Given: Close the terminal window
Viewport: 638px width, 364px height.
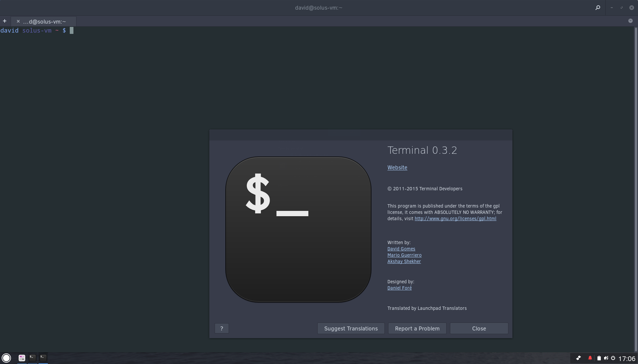Looking at the screenshot, I should [x=632, y=8].
